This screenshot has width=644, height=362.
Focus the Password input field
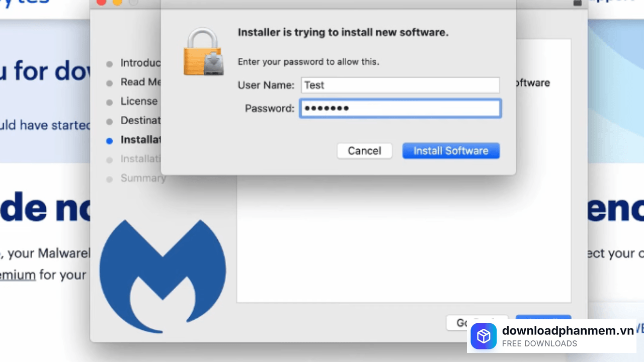pos(400,108)
